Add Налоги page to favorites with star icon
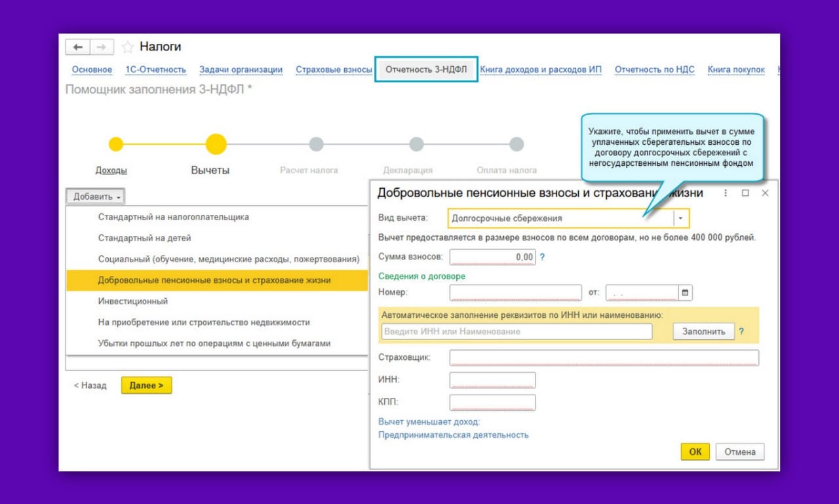 tap(128, 47)
